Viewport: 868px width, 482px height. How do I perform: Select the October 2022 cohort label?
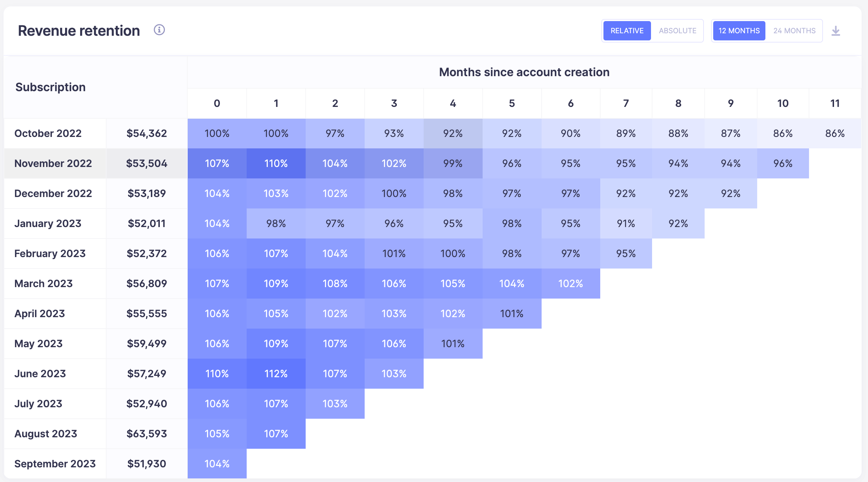coord(48,133)
